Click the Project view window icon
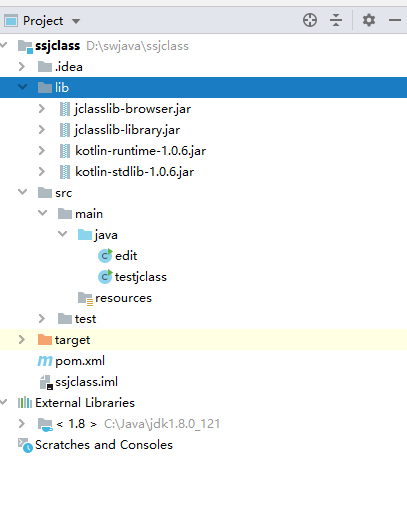 tap(11, 21)
